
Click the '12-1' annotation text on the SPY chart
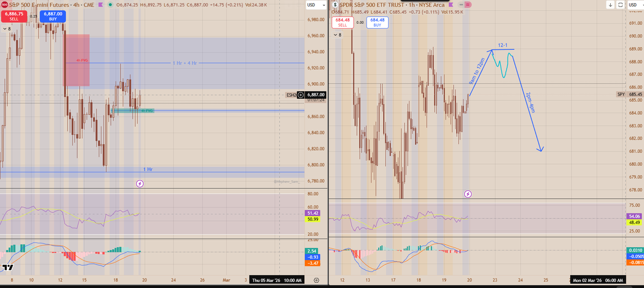pyautogui.click(x=503, y=45)
